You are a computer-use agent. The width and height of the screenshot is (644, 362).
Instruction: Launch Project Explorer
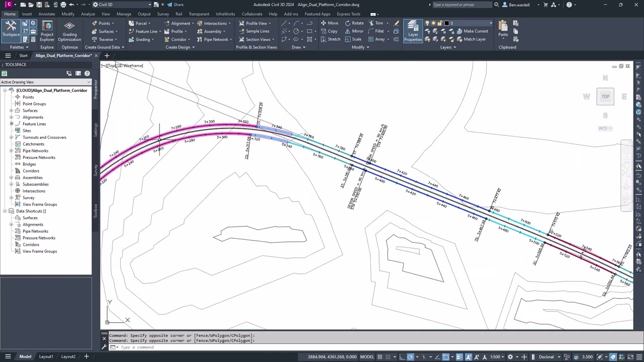(47, 31)
